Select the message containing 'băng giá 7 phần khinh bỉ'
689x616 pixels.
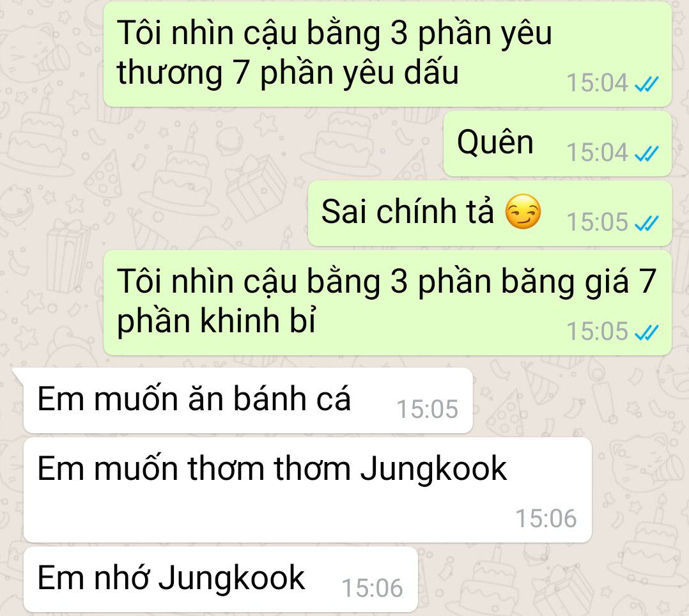click(x=387, y=302)
